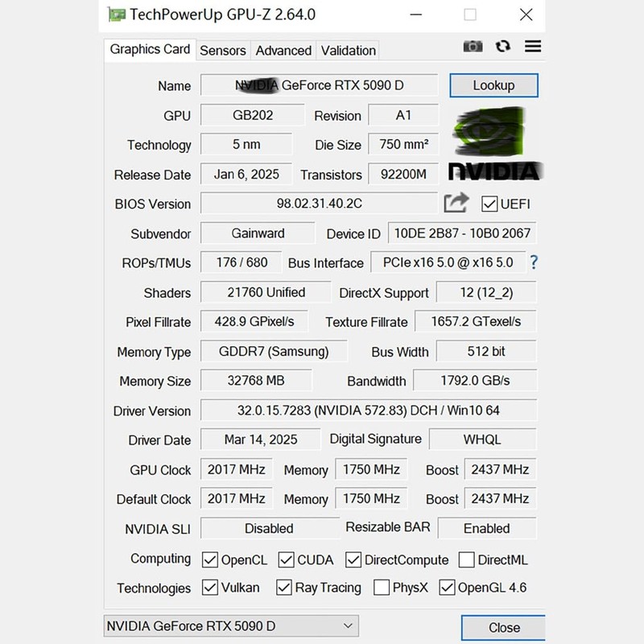Viewport: 644px width, 644px height.
Task: Click the GPU Clock row's Boost 2437 MHz
Action: (500, 469)
